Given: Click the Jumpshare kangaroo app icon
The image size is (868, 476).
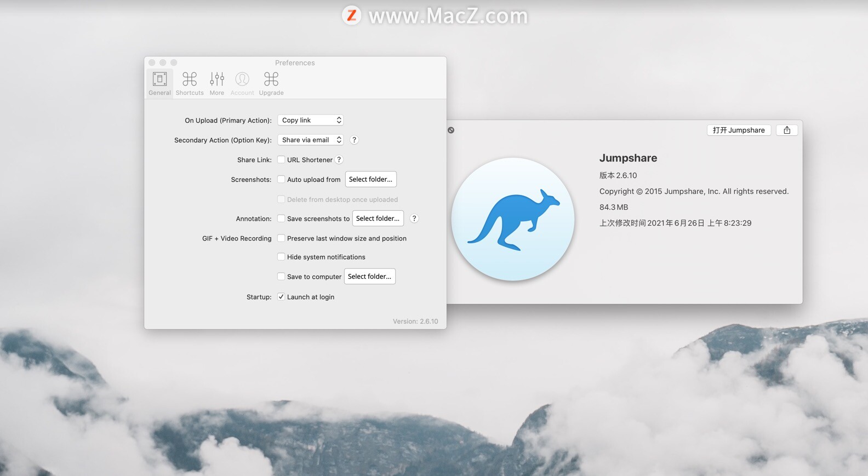Looking at the screenshot, I should [x=513, y=219].
